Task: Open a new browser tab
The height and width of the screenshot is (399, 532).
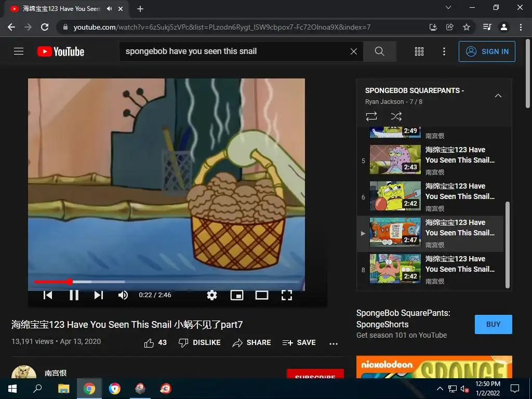Action: (x=140, y=9)
